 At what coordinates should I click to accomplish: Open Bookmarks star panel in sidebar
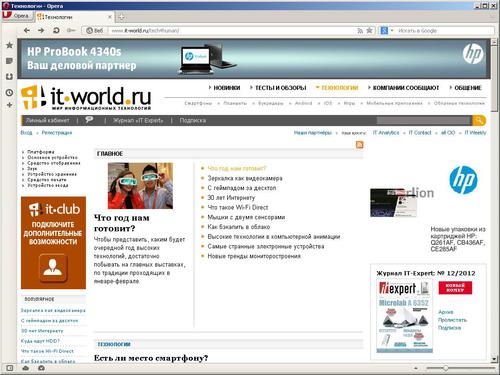(x=9, y=45)
